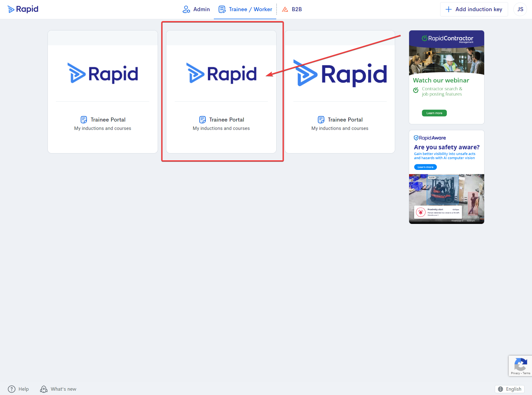Click the Rapid logo in the middle card

(x=221, y=73)
